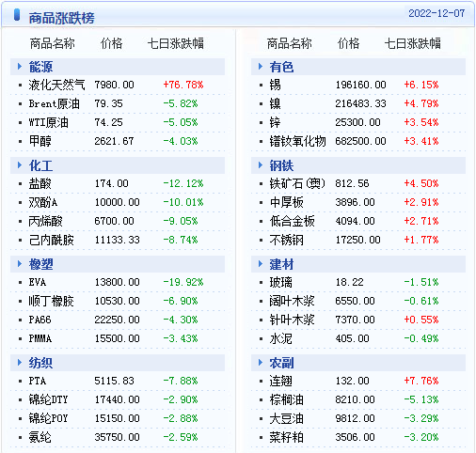The height and width of the screenshot is (453, 476).
Task: Click the price 682500.00
Action: click(x=361, y=141)
